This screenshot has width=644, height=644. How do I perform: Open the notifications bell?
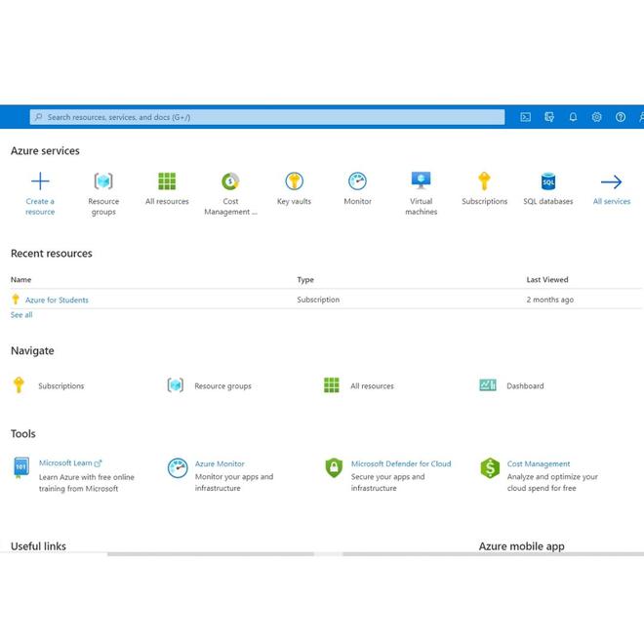point(573,117)
